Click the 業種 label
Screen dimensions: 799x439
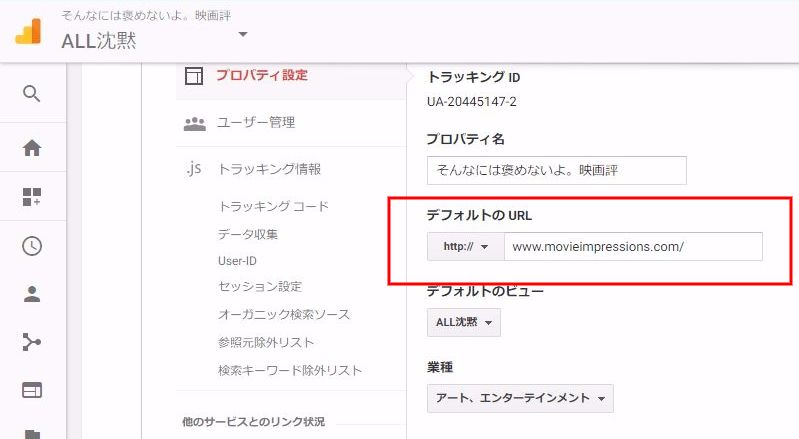[440, 367]
